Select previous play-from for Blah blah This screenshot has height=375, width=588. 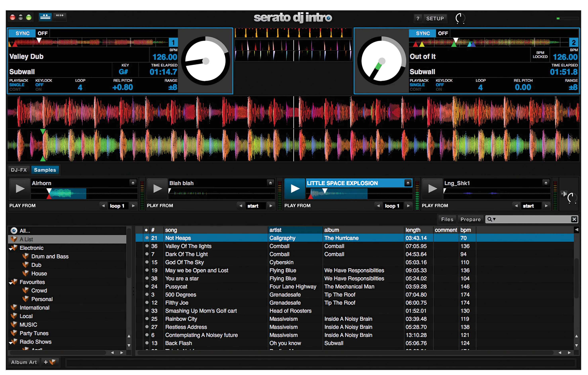pyautogui.click(x=241, y=206)
